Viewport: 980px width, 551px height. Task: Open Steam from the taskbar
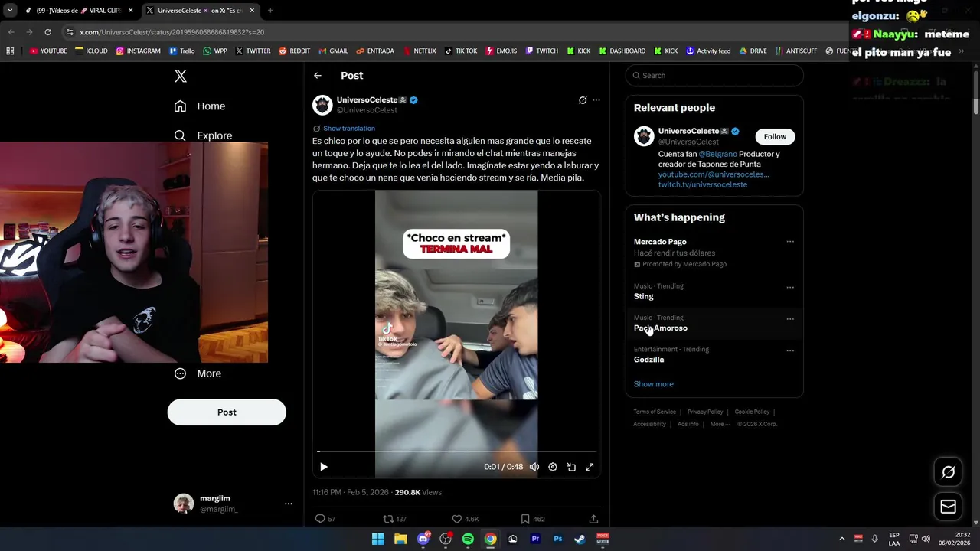580,539
